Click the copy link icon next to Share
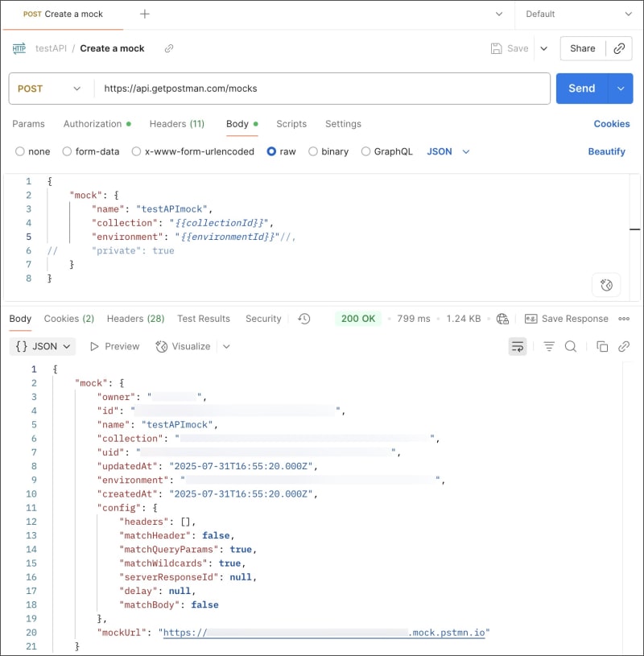 [619, 48]
